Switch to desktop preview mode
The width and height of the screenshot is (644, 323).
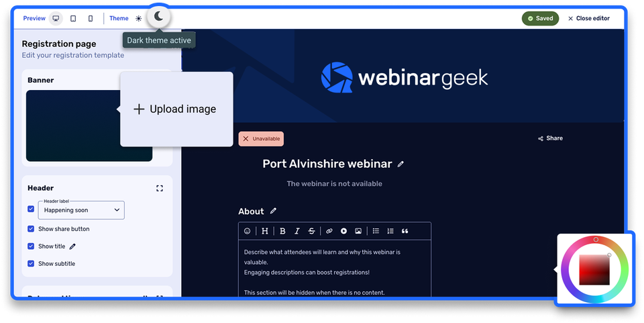point(56,19)
